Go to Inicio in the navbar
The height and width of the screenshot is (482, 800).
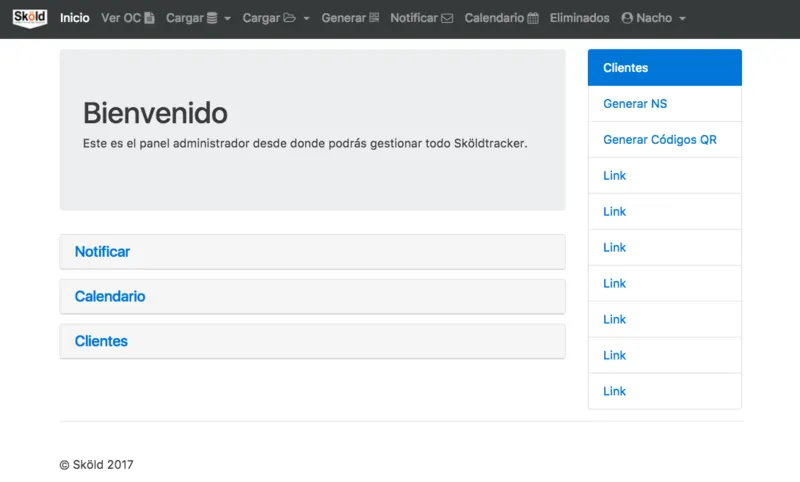tap(74, 18)
